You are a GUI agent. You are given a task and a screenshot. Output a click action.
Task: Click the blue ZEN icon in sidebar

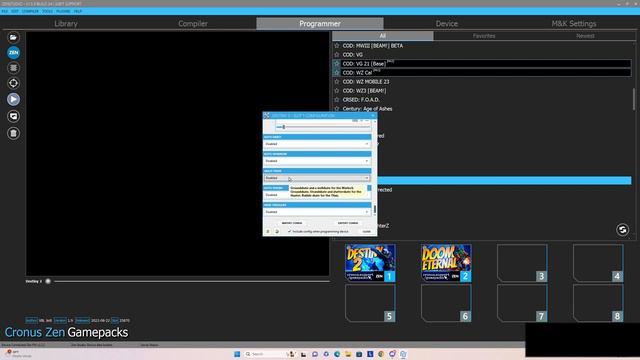point(13,53)
